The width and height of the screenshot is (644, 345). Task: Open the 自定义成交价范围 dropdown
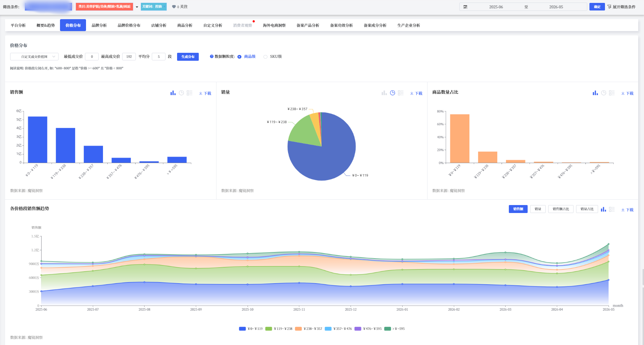(34, 57)
